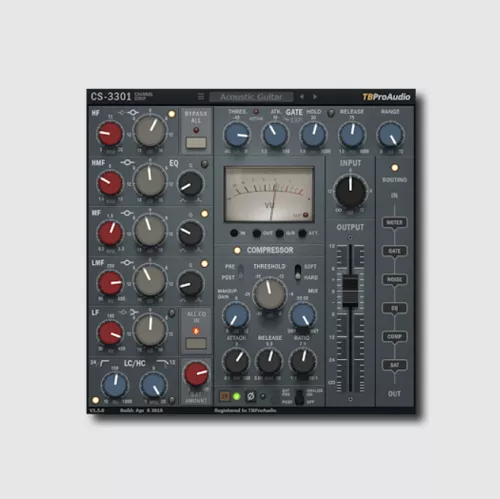Click the Gate Range blue knob
500x499 pixels.
(x=390, y=134)
